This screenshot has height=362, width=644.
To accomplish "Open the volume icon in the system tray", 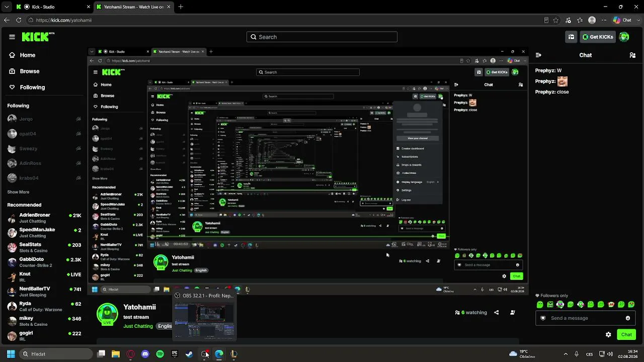I will click(609, 354).
